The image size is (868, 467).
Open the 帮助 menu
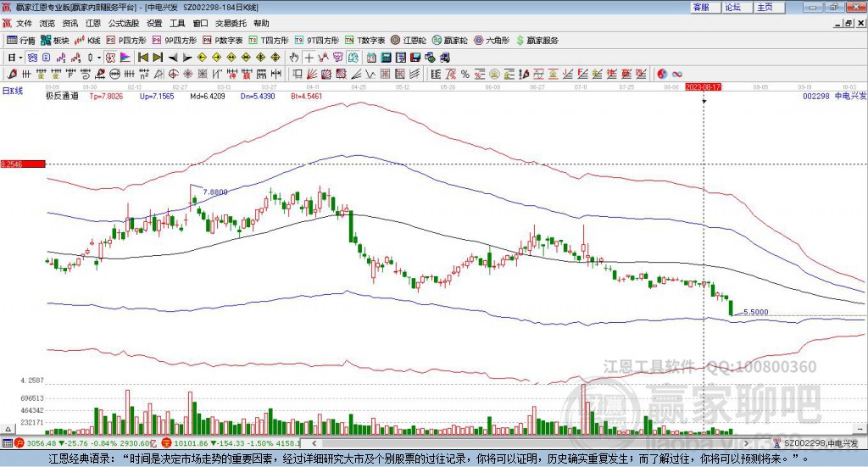261,23
